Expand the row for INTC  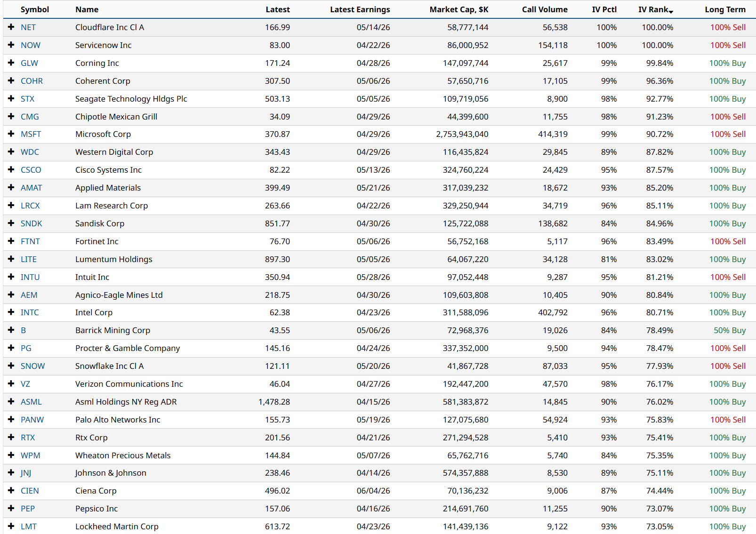[x=11, y=312]
